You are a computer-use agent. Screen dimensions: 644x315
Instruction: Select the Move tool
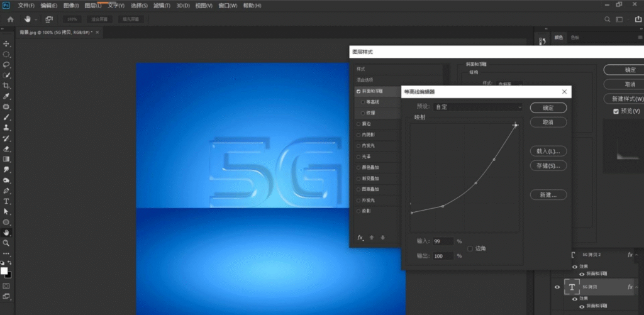tap(6, 43)
